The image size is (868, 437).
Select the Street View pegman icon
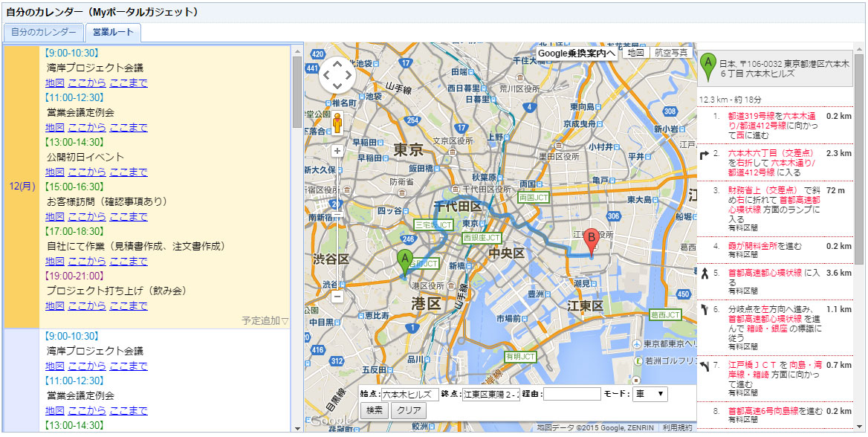coord(337,123)
